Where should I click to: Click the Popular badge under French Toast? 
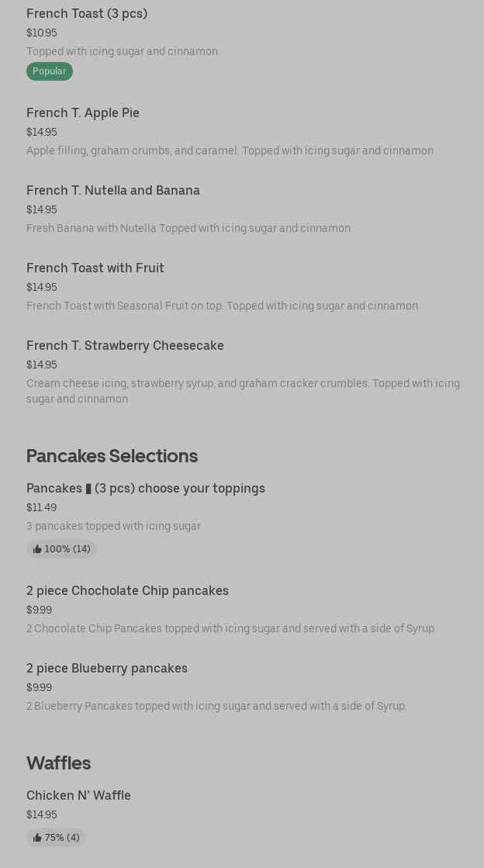[49, 71]
